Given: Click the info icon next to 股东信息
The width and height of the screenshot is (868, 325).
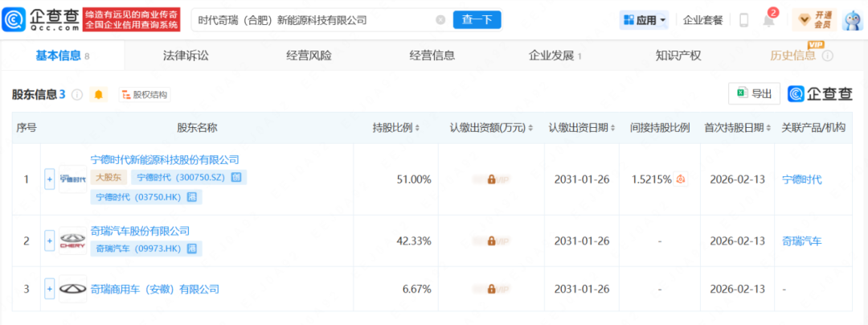Looking at the screenshot, I should (x=77, y=95).
